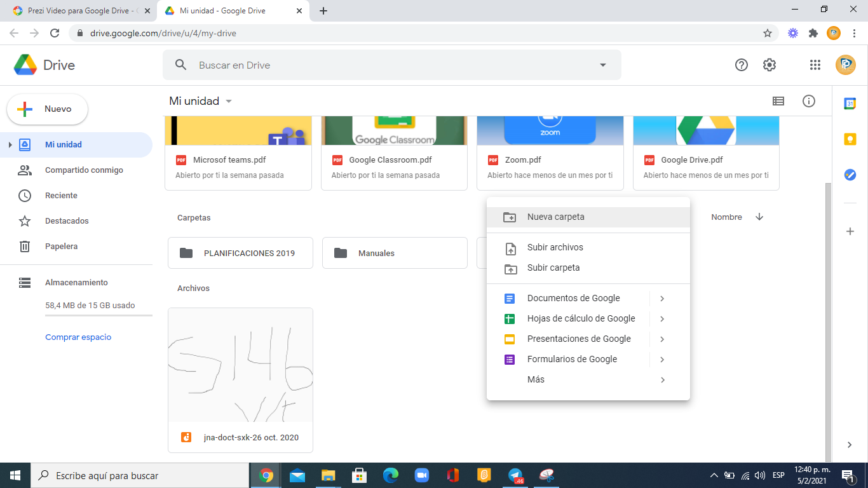Open the Manuales folder
The width and height of the screenshot is (868, 488).
click(395, 253)
